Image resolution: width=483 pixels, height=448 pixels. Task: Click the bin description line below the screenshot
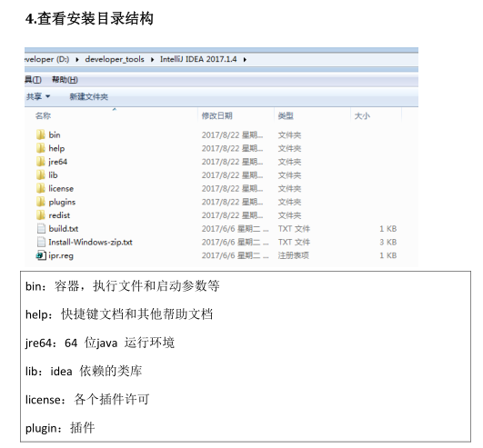[x=123, y=286]
